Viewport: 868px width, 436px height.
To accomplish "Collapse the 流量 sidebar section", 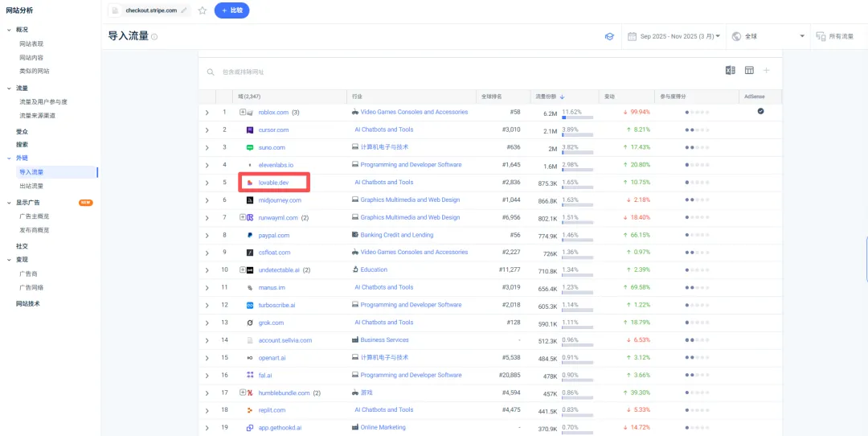I will click(x=9, y=88).
